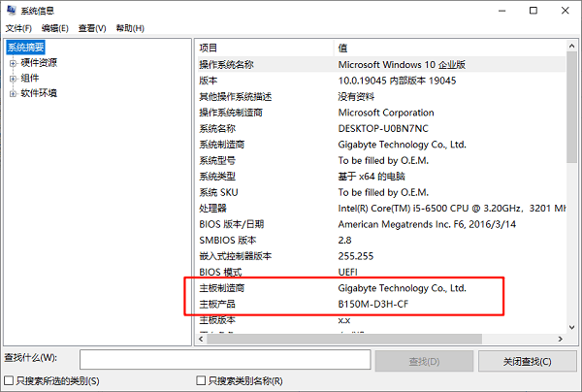The width and height of the screenshot is (582, 392).
Task: Select the 系统类型 row
Action: (380, 177)
